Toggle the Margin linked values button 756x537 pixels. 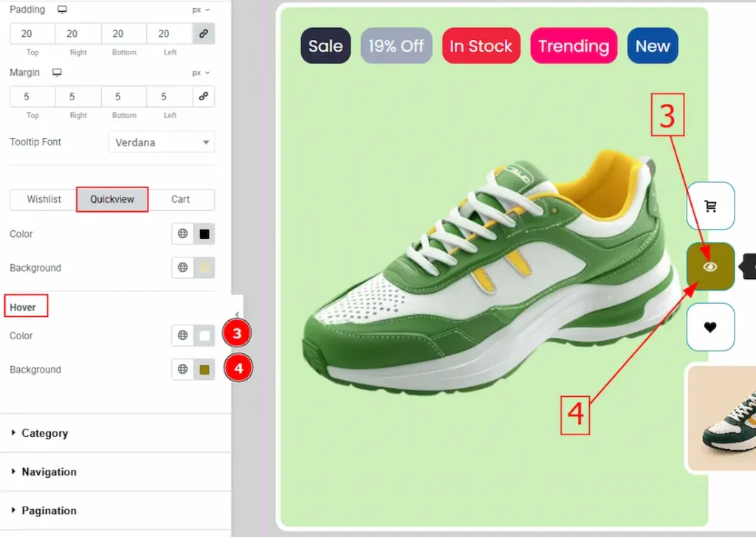coord(204,97)
